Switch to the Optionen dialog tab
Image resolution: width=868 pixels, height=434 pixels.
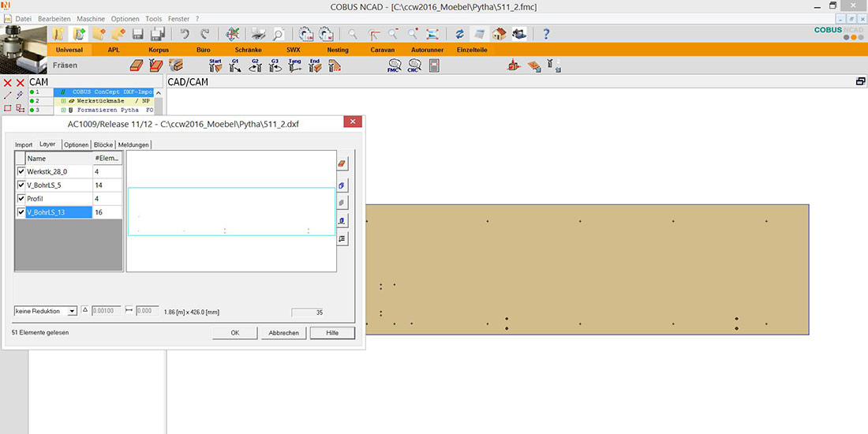point(77,144)
